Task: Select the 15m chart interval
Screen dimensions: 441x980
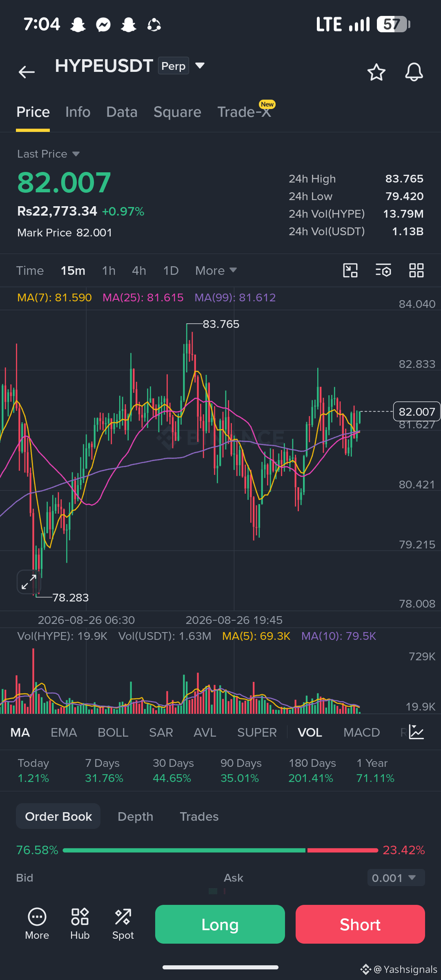Action: point(73,270)
